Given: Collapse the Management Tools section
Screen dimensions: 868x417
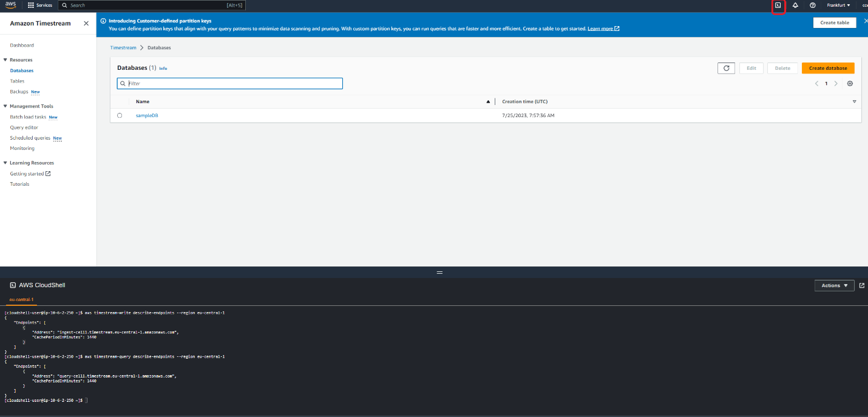Looking at the screenshot, I should [5, 106].
